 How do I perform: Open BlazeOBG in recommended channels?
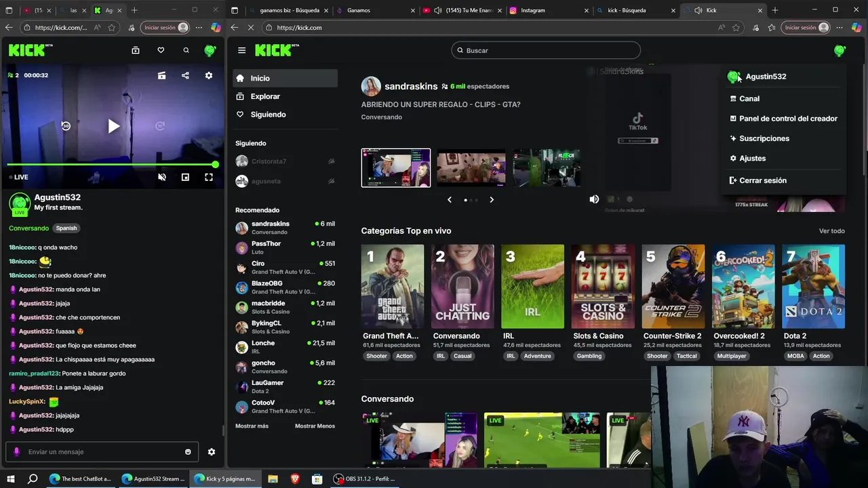coord(285,287)
